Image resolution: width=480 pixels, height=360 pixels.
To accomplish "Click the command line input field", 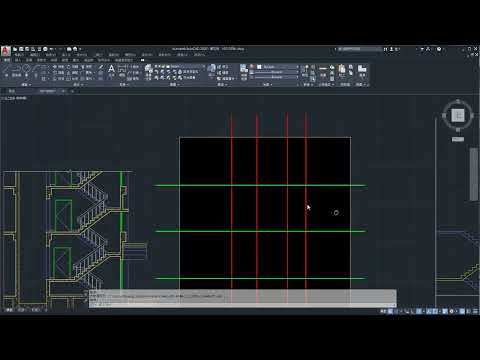I will [242, 305].
